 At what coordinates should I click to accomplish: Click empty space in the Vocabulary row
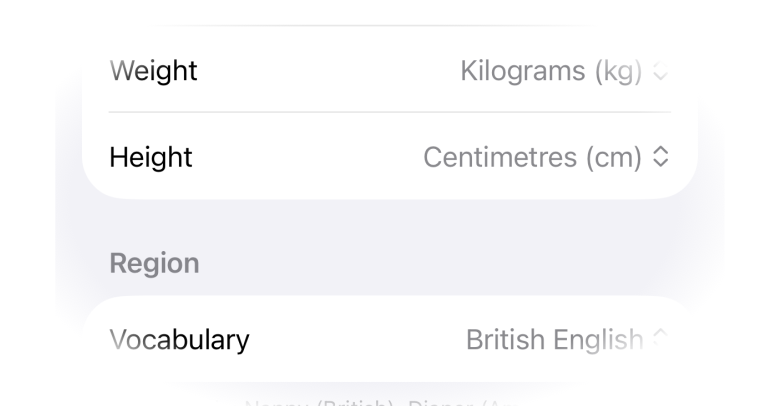(x=350, y=340)
